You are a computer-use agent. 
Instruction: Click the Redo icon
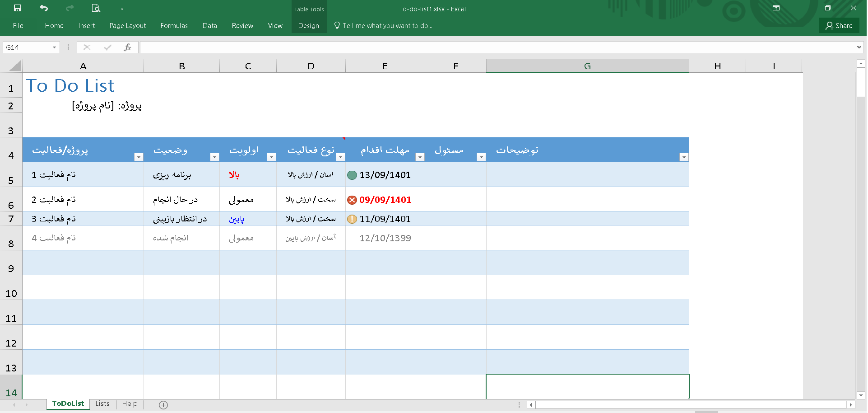point(69,8)
